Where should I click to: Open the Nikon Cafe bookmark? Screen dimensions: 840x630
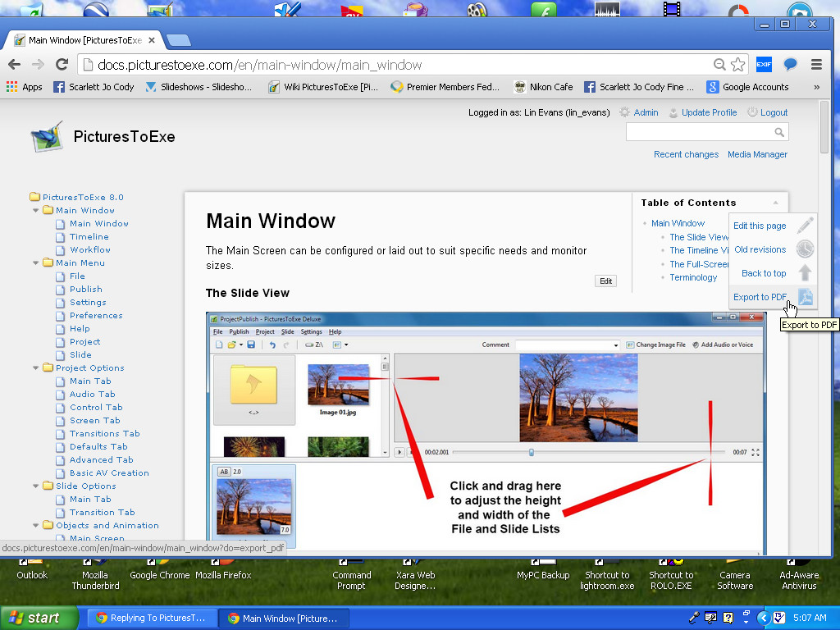coord(543,87)
